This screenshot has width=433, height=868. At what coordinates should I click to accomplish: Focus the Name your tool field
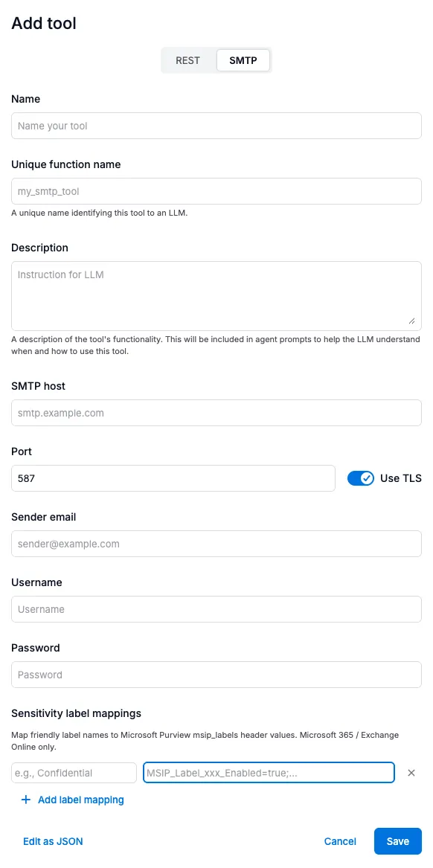tap(216, 126)
